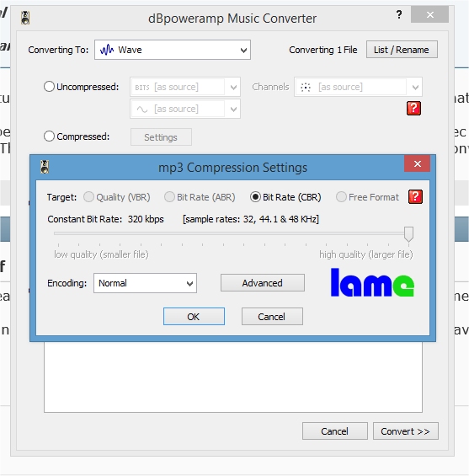Open the BITS [as source] dropdown
Image resolution: width=469 pixels, height=476 pixels.
[185, 87]
